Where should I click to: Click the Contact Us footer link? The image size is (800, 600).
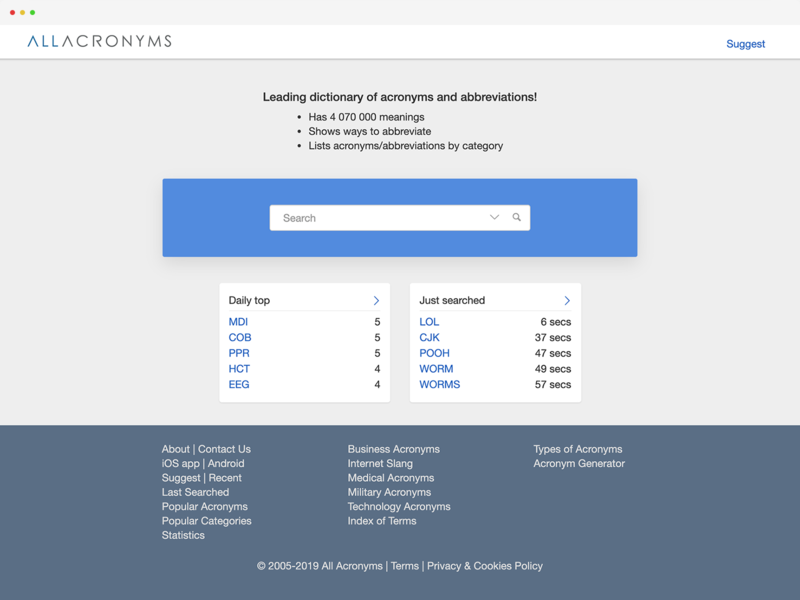pyautogui.click(x=224, y=449)
